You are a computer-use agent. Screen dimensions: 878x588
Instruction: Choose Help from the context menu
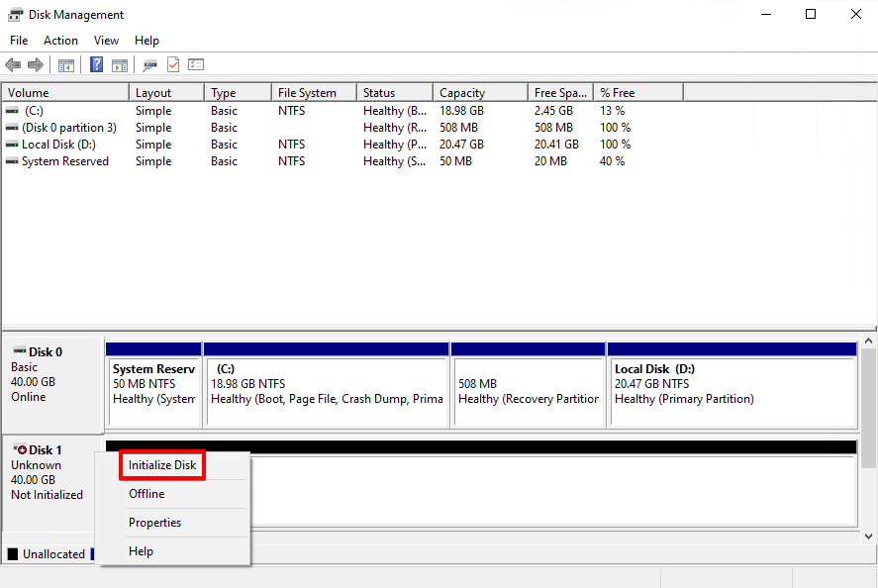[142, 551]
